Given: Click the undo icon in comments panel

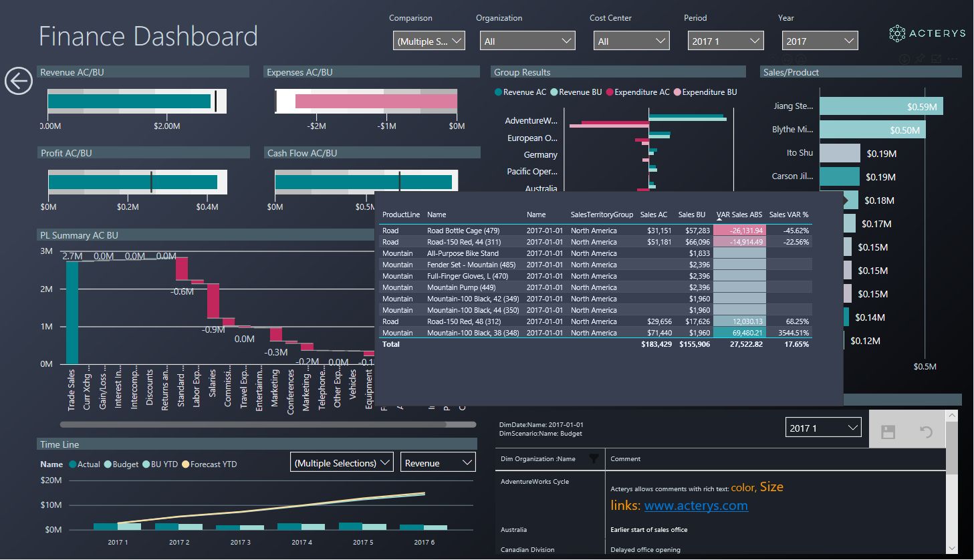Looking at the screenshot, I should (x=926, y=432).
